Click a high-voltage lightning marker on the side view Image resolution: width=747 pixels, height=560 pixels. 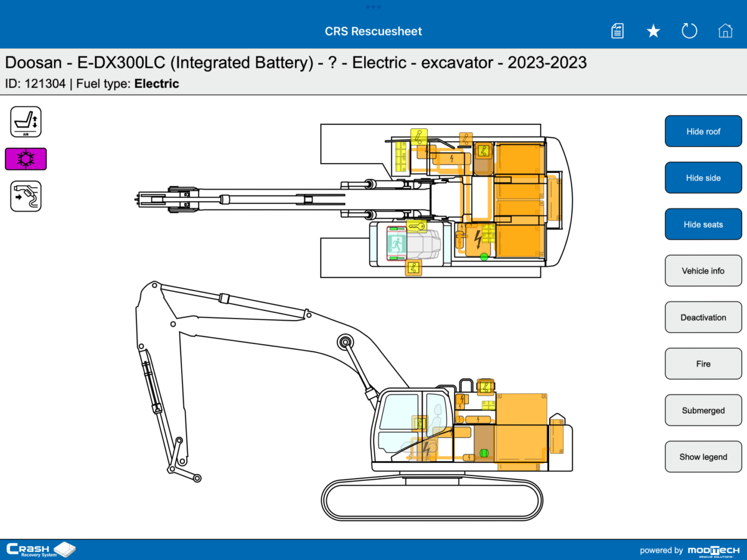coord(426,448)
